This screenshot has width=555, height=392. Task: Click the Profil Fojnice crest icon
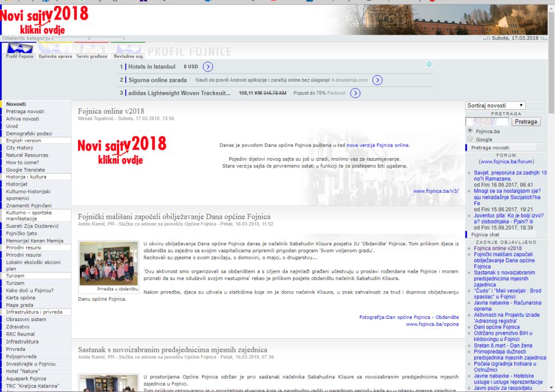(20, 48)
